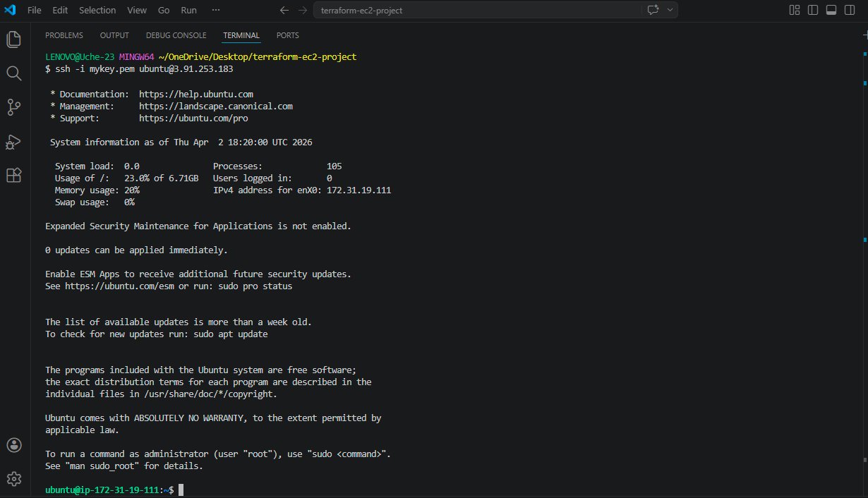Click 'Swap usage: 0%' text
This screenshot has height=498, width=868.
[95, 202]
